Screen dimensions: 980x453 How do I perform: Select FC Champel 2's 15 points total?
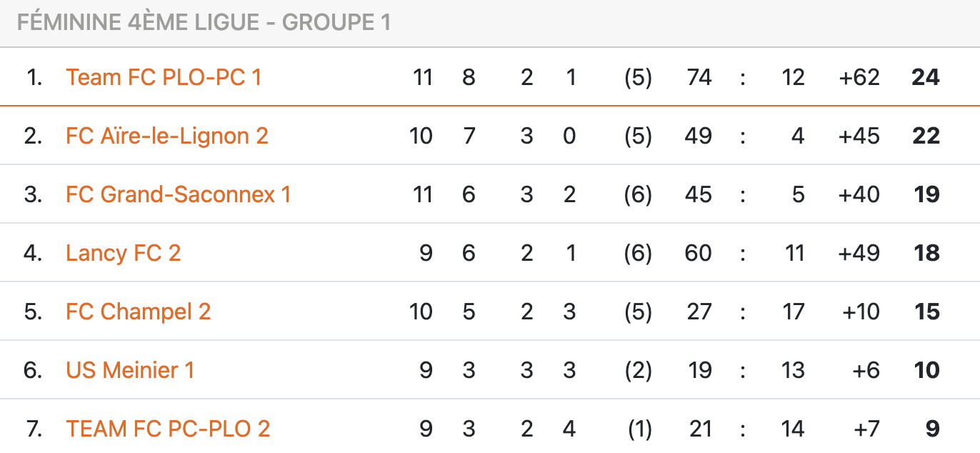coord(927,312)
